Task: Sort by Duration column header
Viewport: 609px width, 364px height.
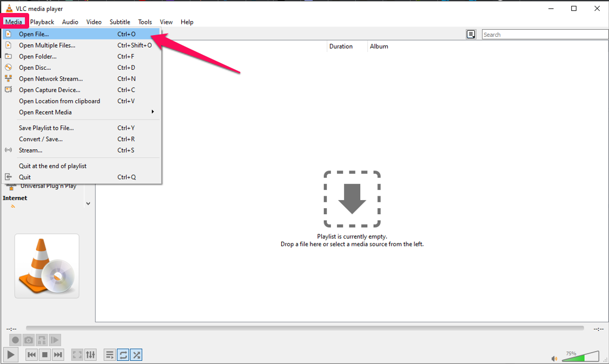Action: [x=341, y=46]
